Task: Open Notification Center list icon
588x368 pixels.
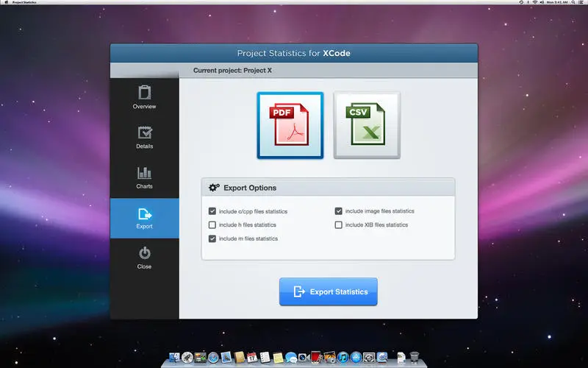Action: tap(581, 2)
